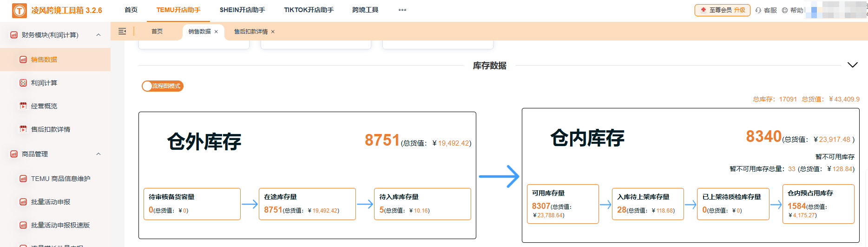Click the 入库待上架库存量 card

(648, 204)
